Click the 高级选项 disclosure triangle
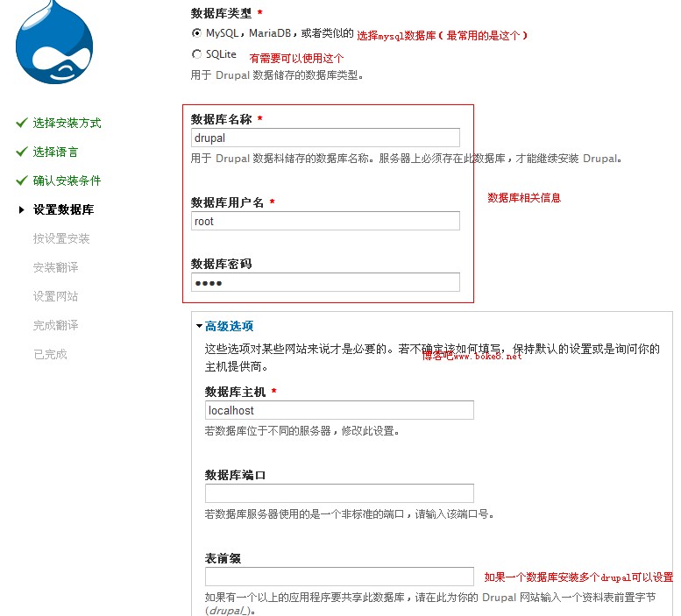Viewport: 681px width, 616px height. click(199, 326)
